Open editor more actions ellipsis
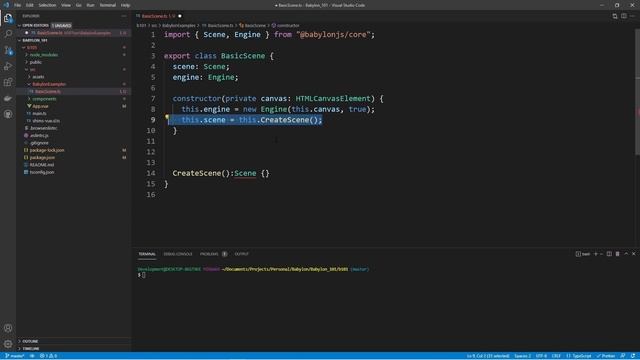Image resolution: width=640 pixels, height=360 pixels. [x=632, y=16]
